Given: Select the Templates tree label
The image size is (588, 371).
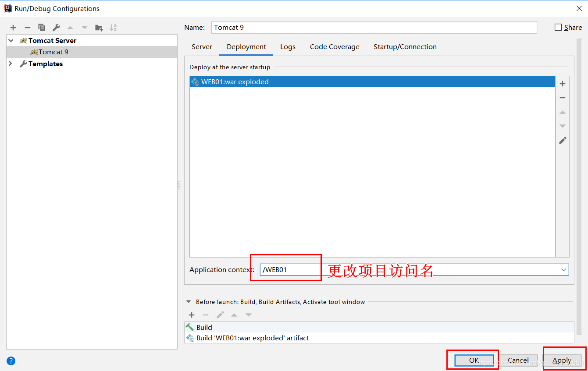Looking at the screenshot, I should [x=46, y=64].
